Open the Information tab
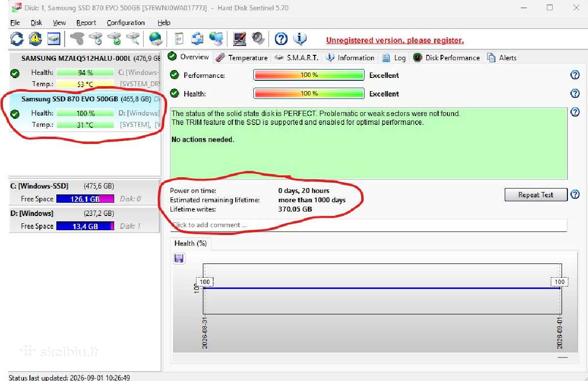 coord(350,58)
